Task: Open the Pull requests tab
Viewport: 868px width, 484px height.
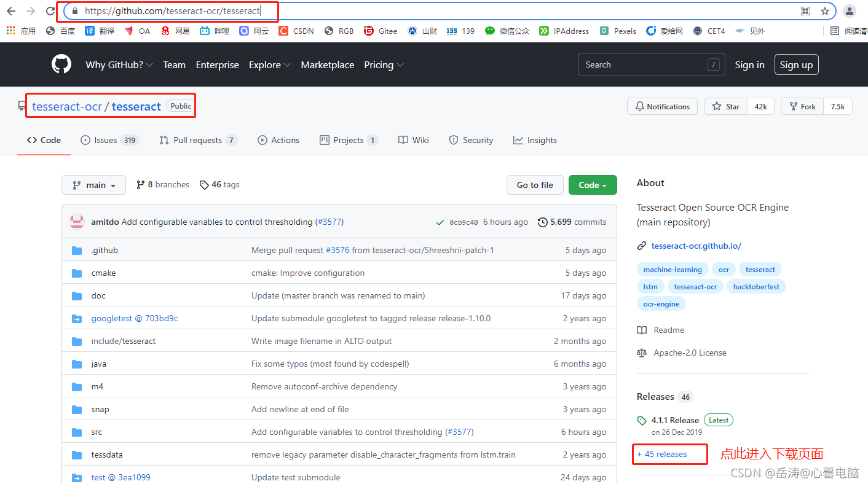Action: tap(198, 140)
